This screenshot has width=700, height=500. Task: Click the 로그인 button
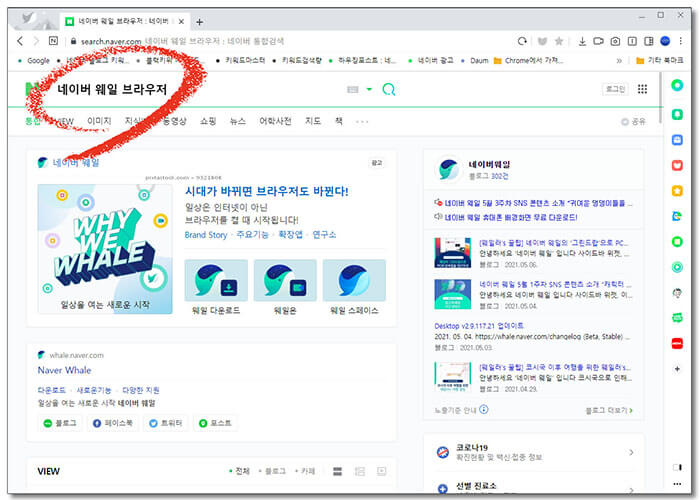click(615, 89)
